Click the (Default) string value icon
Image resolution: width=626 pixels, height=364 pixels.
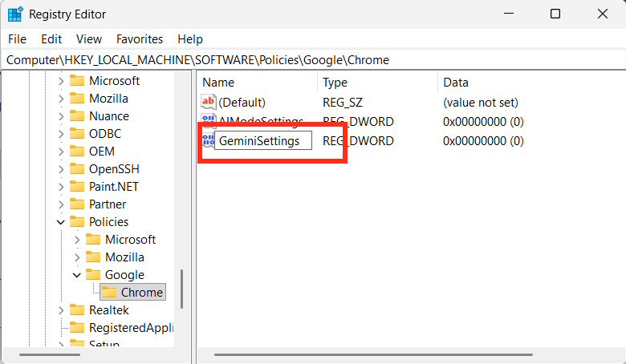click(209, 102)
